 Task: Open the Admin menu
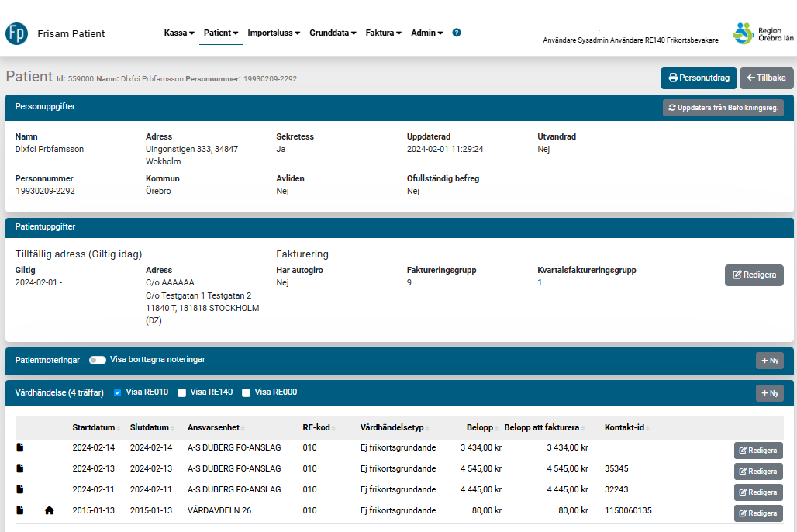coord(426,33)
